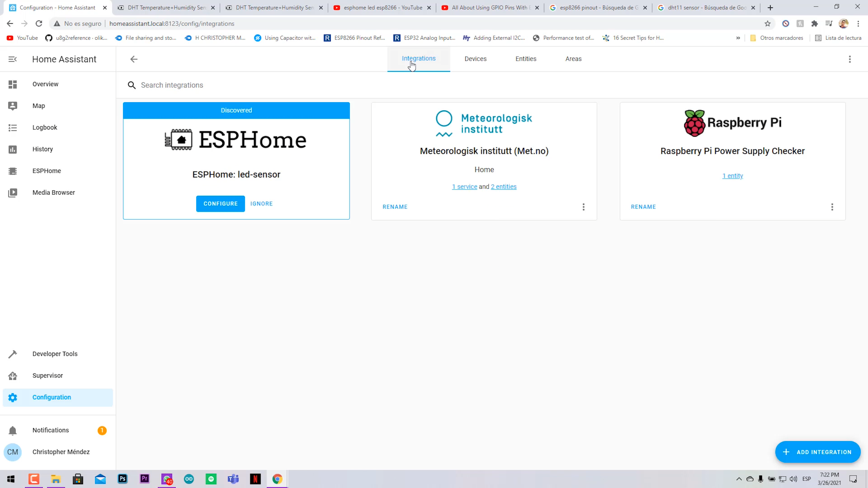
Task: Switch to the Entities tab
Action: (526, 59)
